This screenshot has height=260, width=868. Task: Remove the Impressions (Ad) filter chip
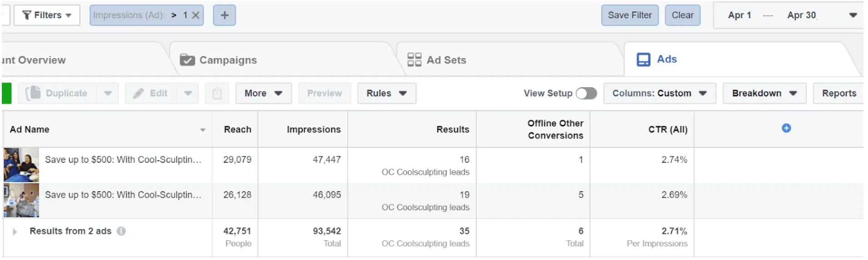pyautogui.click(x=196, y=15)
